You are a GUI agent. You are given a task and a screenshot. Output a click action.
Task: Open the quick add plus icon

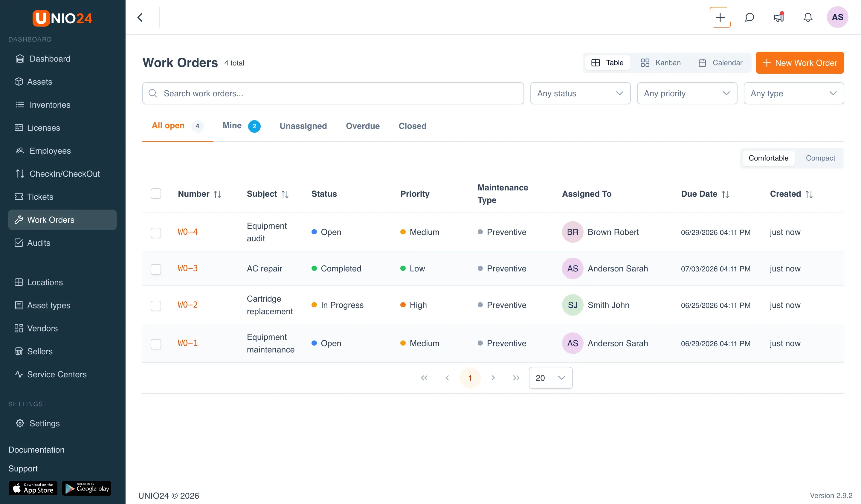point(720,17)
